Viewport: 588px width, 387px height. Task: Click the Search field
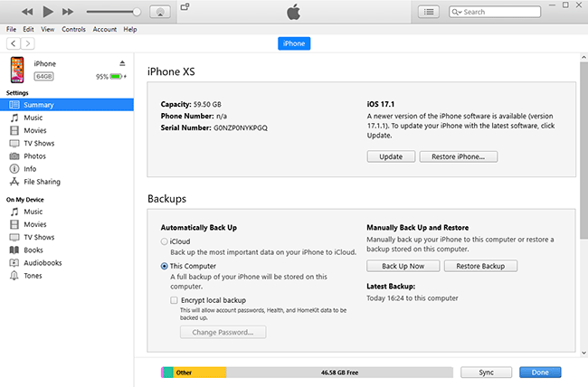coord(495,12)
